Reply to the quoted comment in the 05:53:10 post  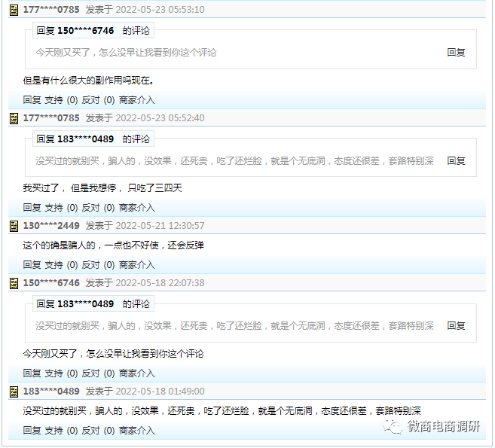456,53
